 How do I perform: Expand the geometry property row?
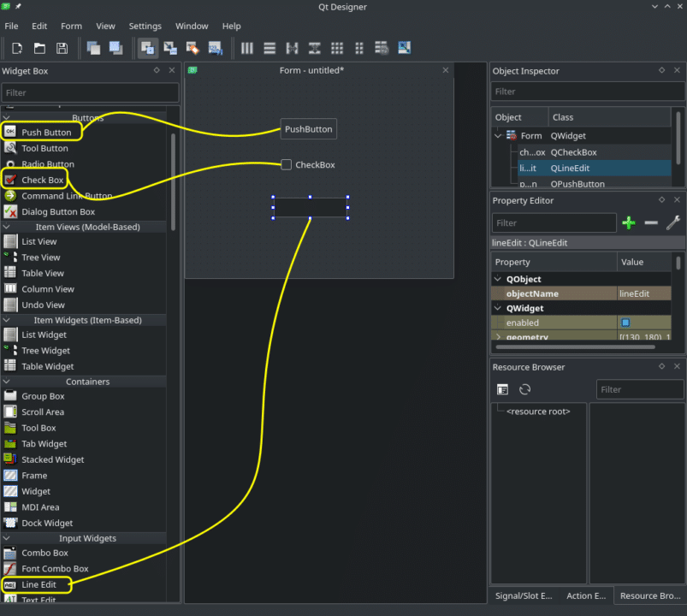coord(499,336)
